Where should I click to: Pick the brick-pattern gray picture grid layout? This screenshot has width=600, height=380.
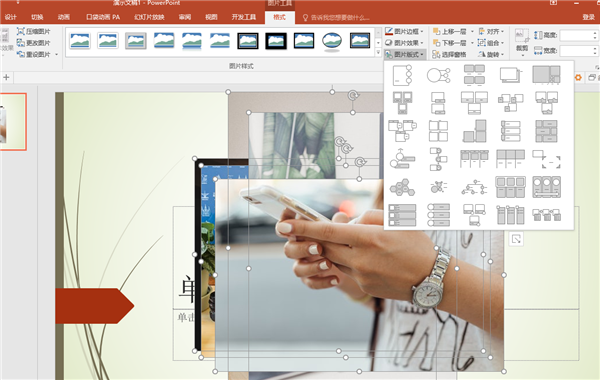pos(546,131)
